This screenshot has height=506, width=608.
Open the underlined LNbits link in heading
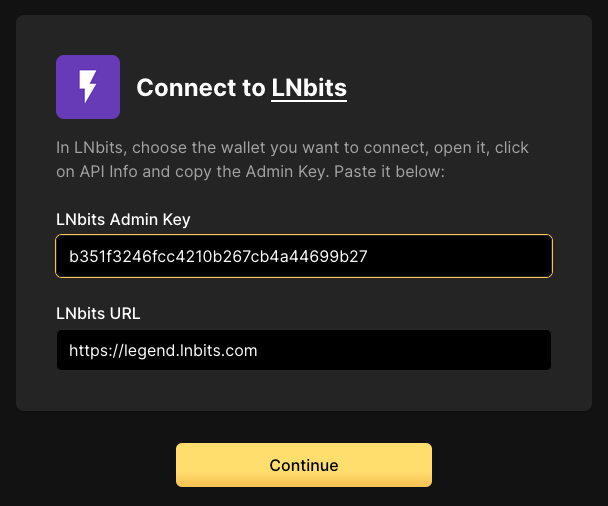[x=309, y=88]
